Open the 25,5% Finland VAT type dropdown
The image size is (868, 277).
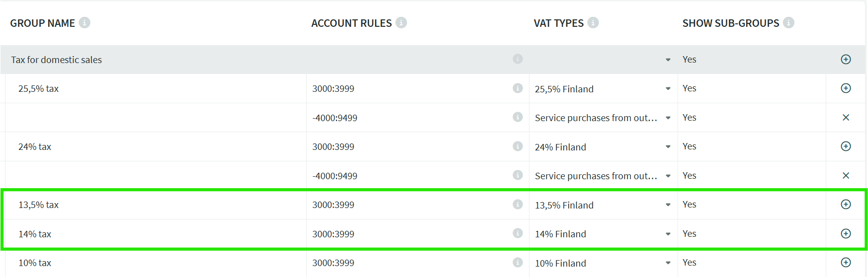click(x=668, y=89)
